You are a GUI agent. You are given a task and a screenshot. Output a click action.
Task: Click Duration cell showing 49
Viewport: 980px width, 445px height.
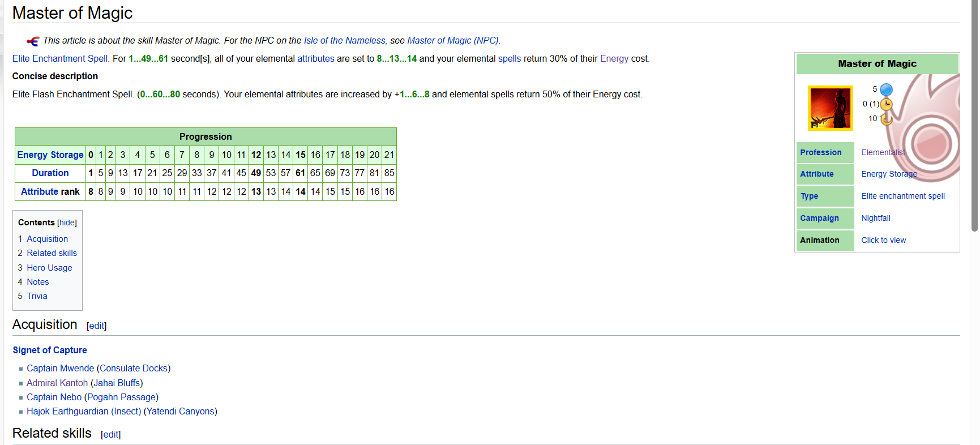tap(256, 173)
